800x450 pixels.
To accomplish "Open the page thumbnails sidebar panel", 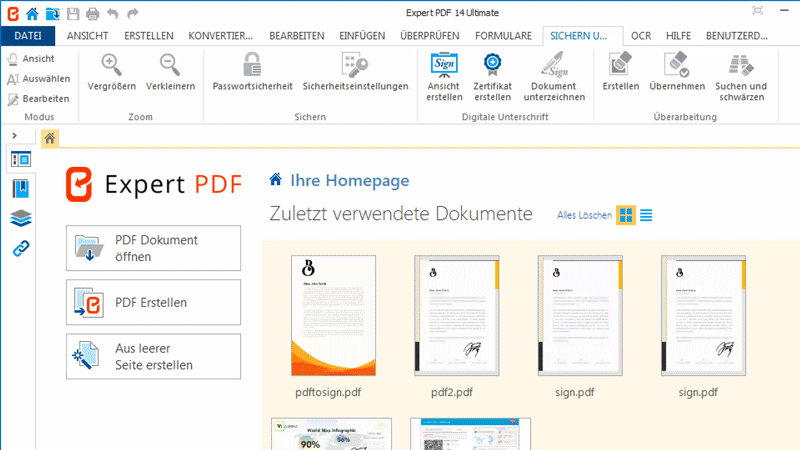I will pyautogui.click(x=21, y=160).
